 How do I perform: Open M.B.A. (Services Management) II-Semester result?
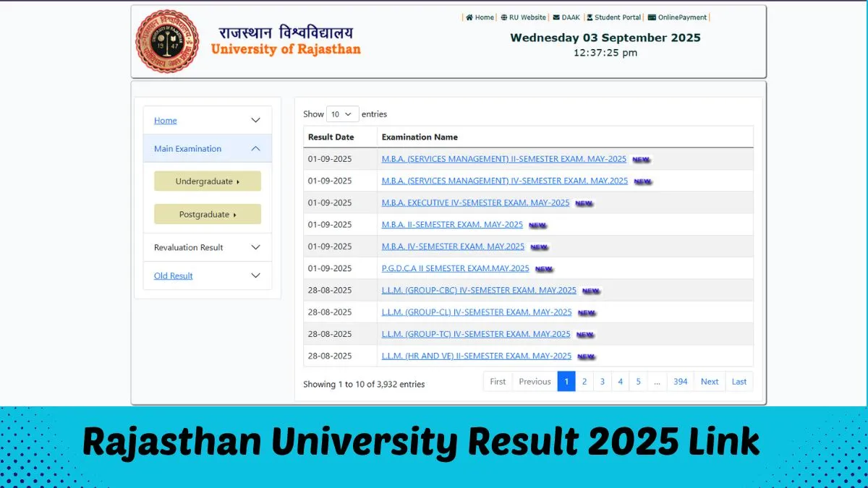click(x=504, y=159)
